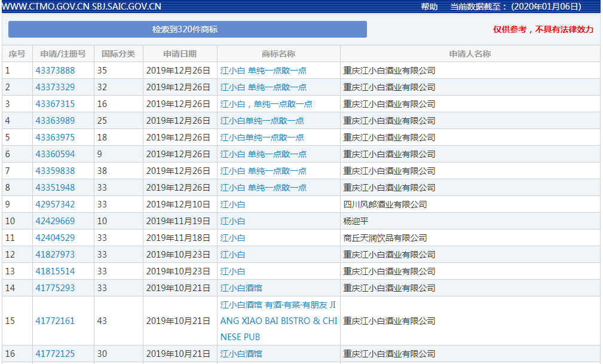
Task: Open registration number 43363975
Action: point(55,137)
